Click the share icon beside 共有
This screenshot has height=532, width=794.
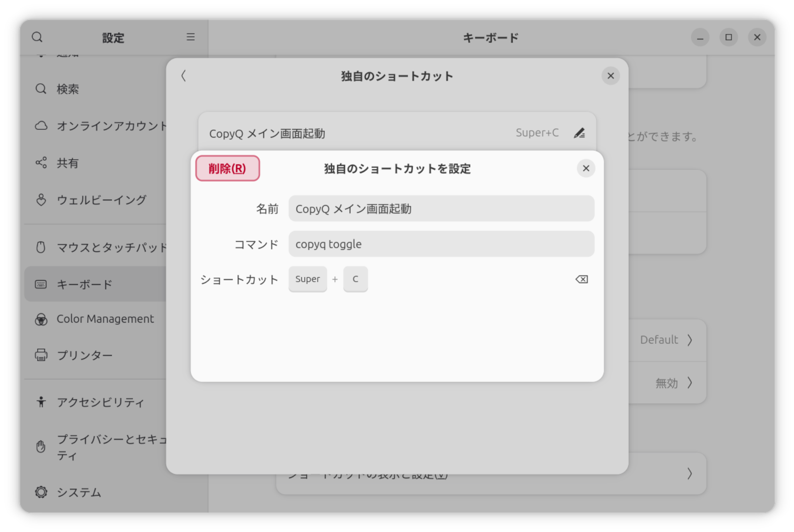[x=41, y=163]
